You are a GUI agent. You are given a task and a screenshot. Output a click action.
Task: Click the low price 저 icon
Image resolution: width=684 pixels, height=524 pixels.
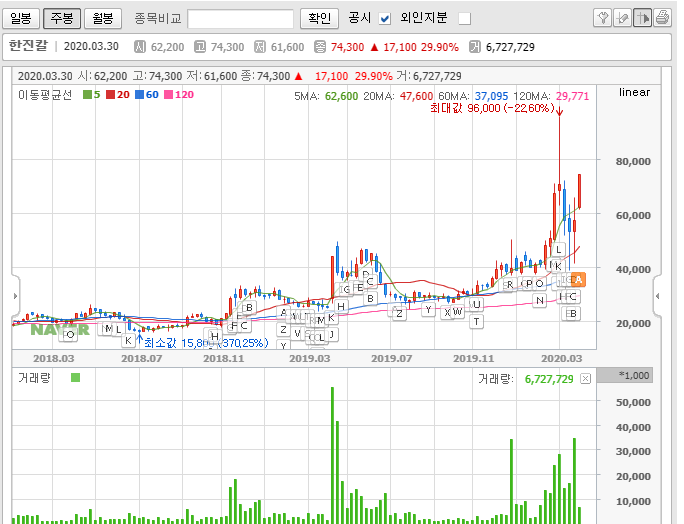click(260, 47)
